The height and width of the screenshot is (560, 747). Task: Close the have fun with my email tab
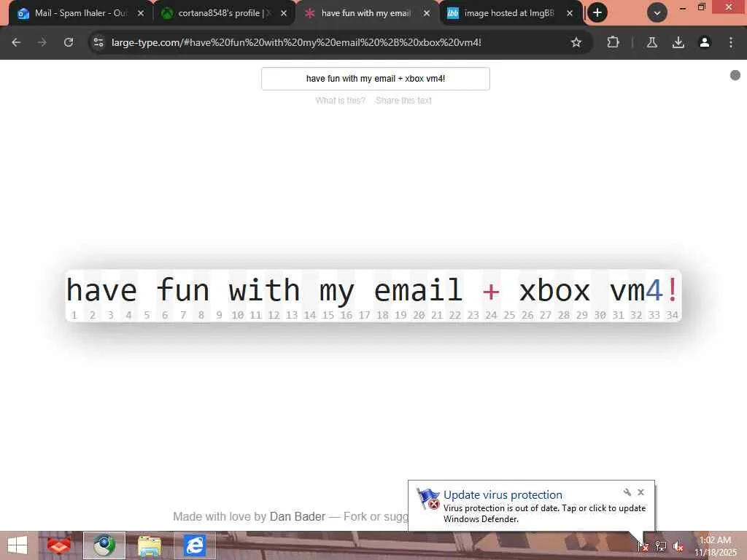click(426, 13)
